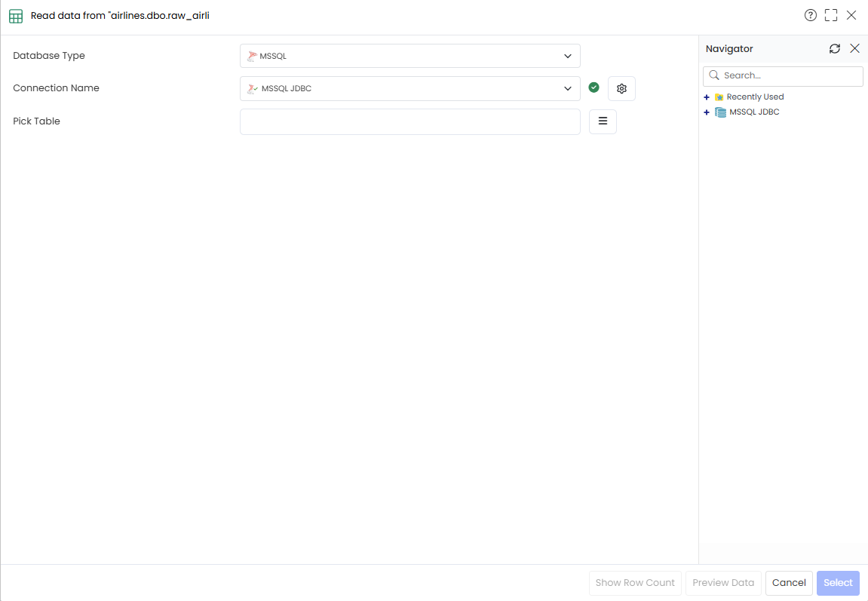
Task: Expand the Recently Used node
Action: tap(707, 97)
